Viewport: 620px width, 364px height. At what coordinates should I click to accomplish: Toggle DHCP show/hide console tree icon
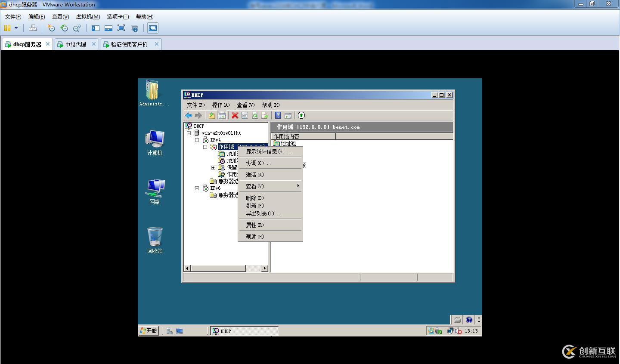coord(222,115)
